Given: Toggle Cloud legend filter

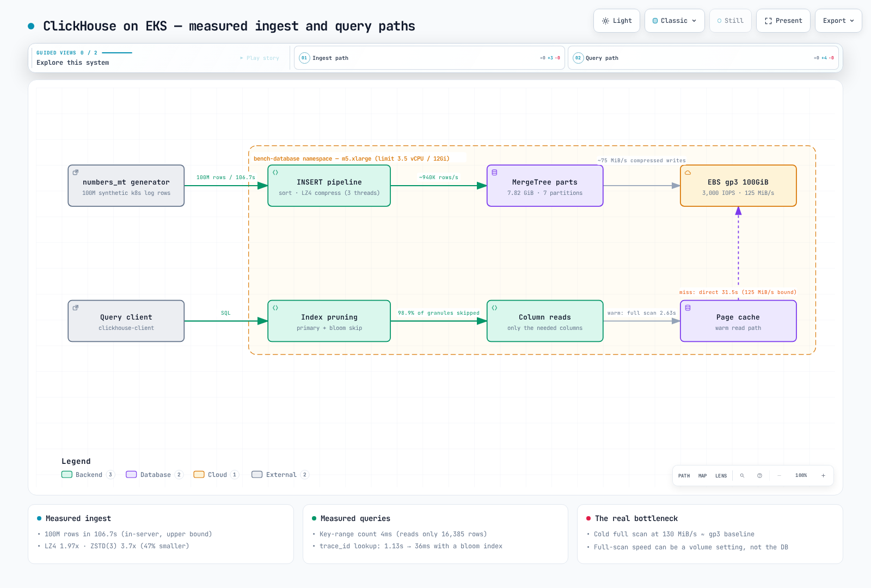Looking at the screenshot, I should (216, 475).
